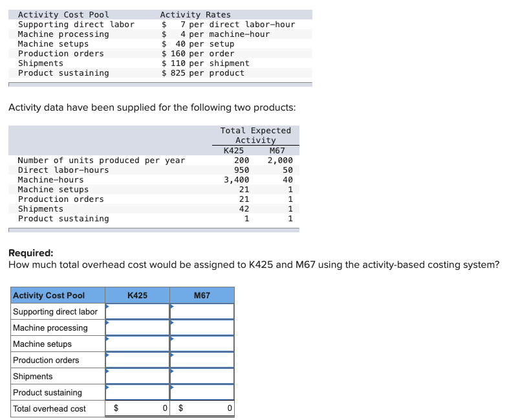Image resolution: width=529 pixels, height=420 pixels.
Task: Click 'Activity Rates' column header
Action: pos(195,14)
